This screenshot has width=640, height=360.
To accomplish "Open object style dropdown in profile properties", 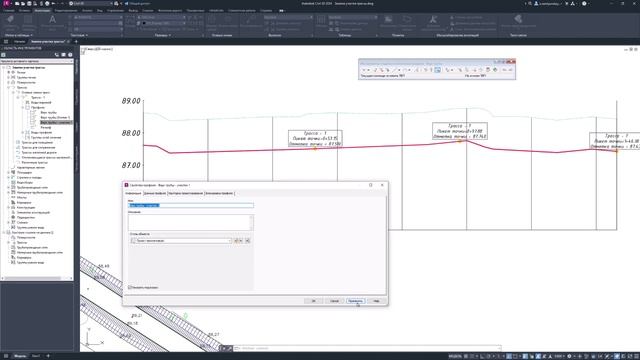I will (181, 241).
